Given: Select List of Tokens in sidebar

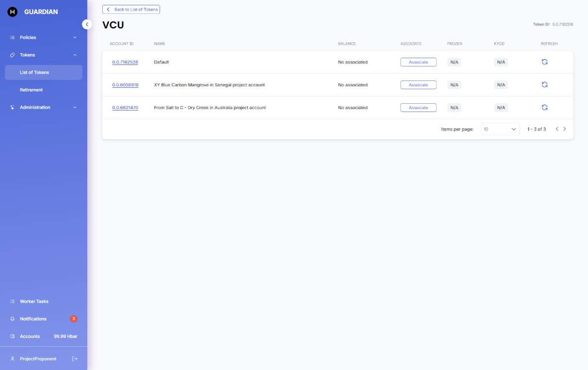Looking at the screenshot, I should [x=43, y=72].
